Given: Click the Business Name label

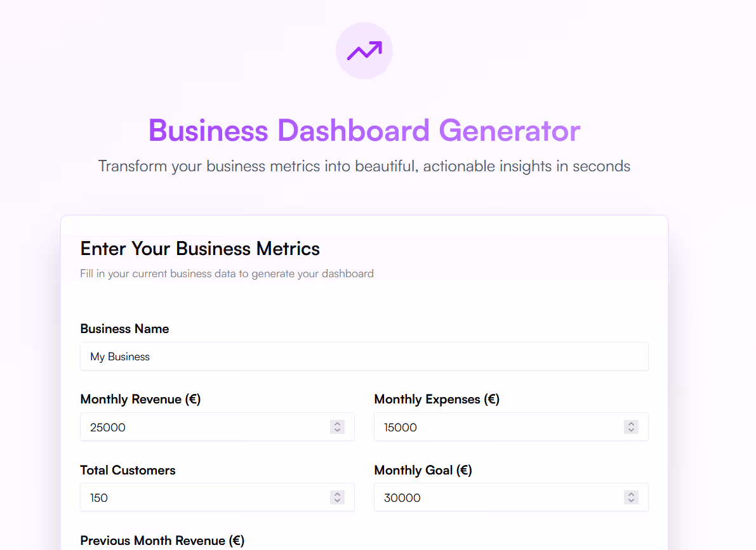Looking at the screenshot, I should tap(124, 329).
